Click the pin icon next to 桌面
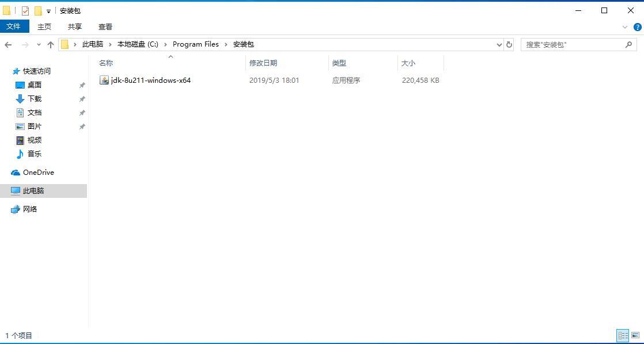Viewport: 644px width, 344px height. [x=82, y=85]
